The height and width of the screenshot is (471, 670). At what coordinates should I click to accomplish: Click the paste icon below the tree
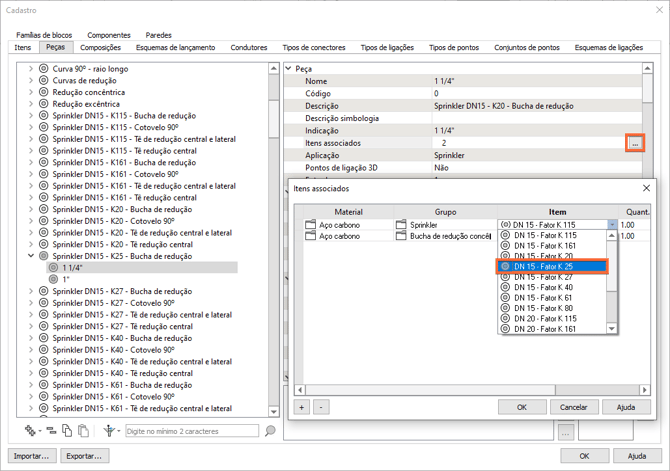click(83, 431)
